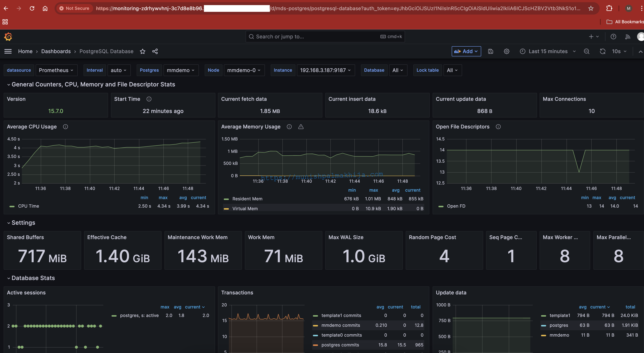The image size is (644, 353).
Task: Open the browser extensions puzzle icon
Action: (x=609, y=8)
